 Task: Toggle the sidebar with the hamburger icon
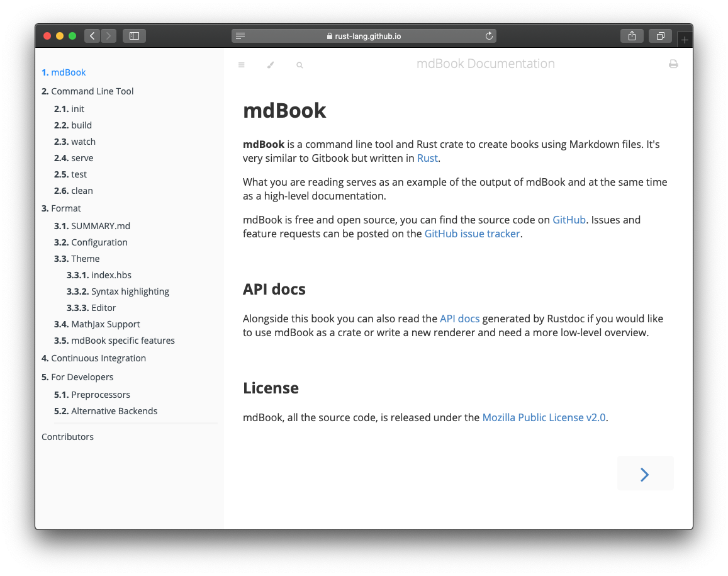(242, 65)
